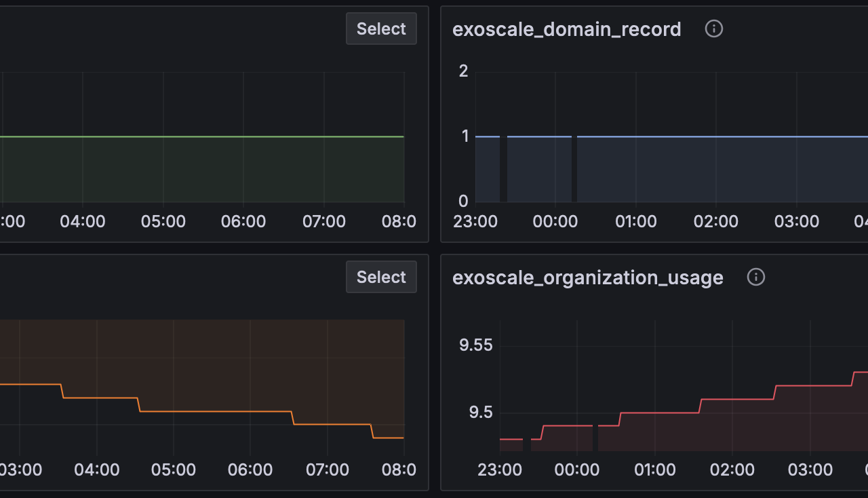Open info icon beside exoscale_domain_record title
Image resolution: width=868 pixels, height=498 pixels.
(714, 28)
